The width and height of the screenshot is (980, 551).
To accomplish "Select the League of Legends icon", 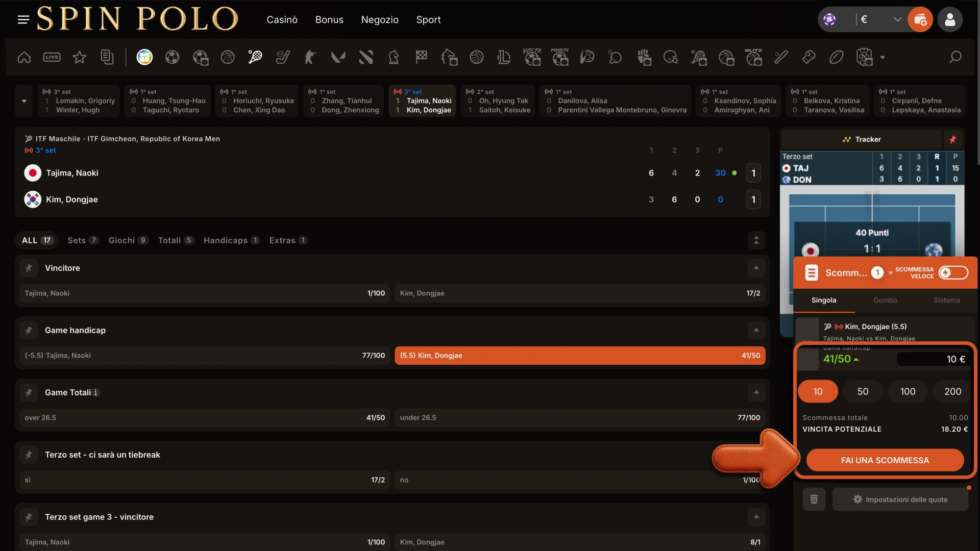I will click(504, 57).
